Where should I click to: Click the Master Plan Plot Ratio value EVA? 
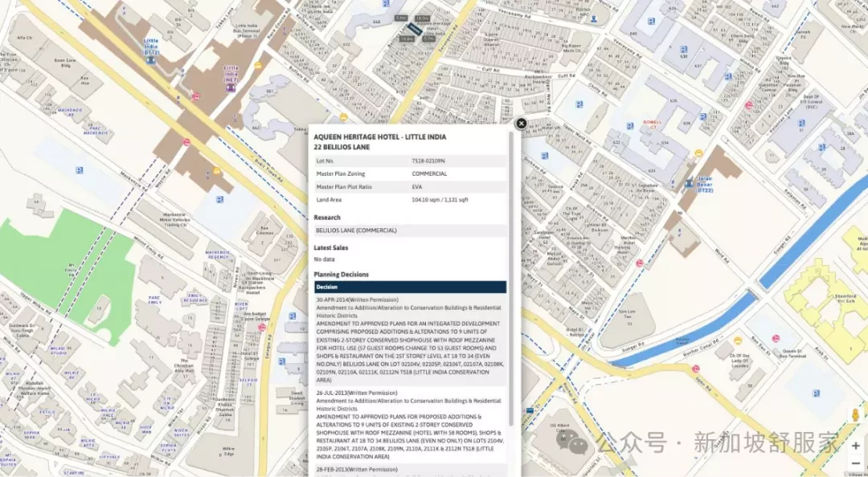point(417,187)
